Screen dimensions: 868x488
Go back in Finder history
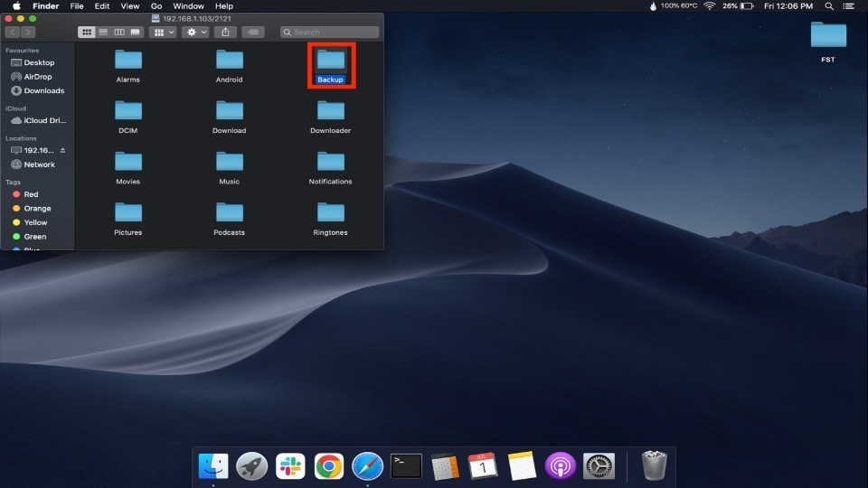tap(13, 33)
